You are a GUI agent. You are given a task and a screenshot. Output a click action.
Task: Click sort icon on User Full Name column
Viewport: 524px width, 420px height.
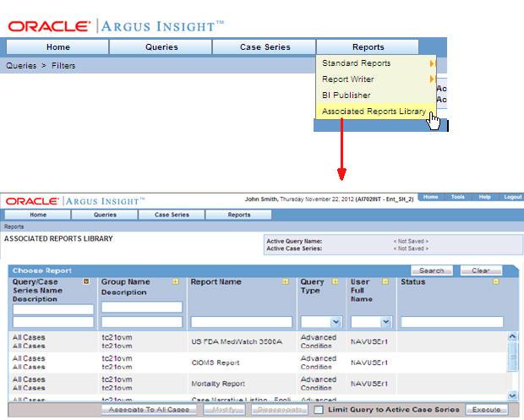(385, 281)
